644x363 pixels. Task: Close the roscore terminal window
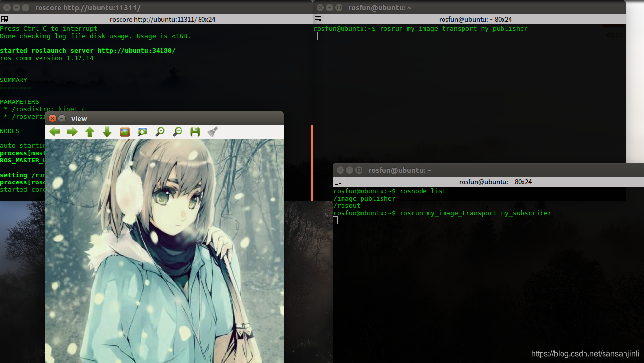pyautogui.click(x=7, y=8)
